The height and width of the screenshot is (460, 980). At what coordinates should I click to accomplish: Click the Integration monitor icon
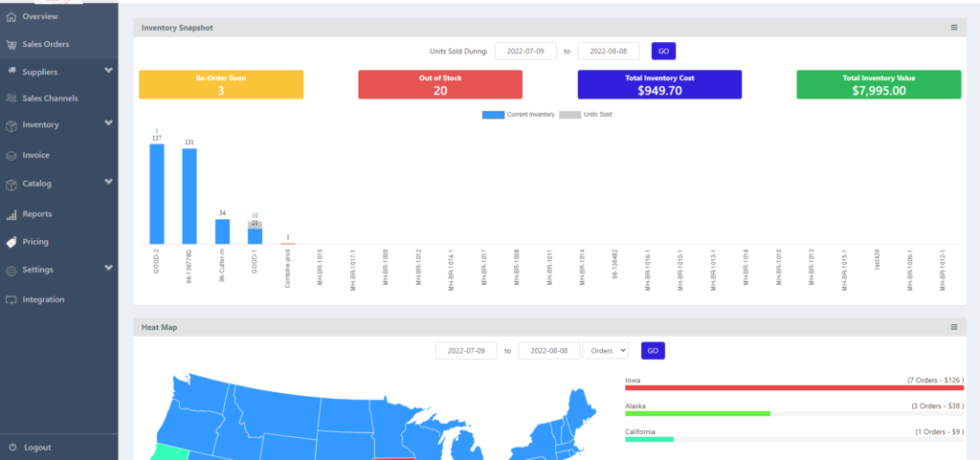tap(11, 299)
